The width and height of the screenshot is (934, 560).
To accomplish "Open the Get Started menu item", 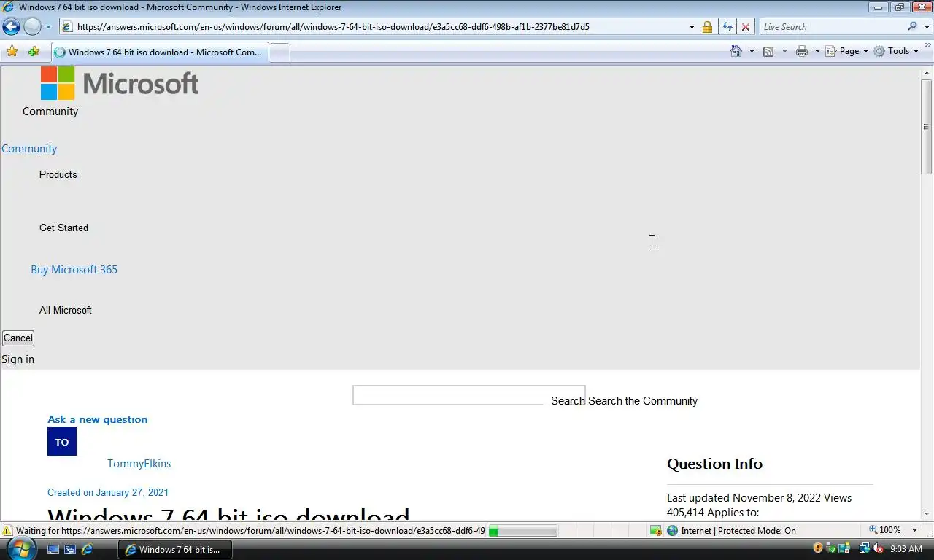I will (x=63, y=227).
